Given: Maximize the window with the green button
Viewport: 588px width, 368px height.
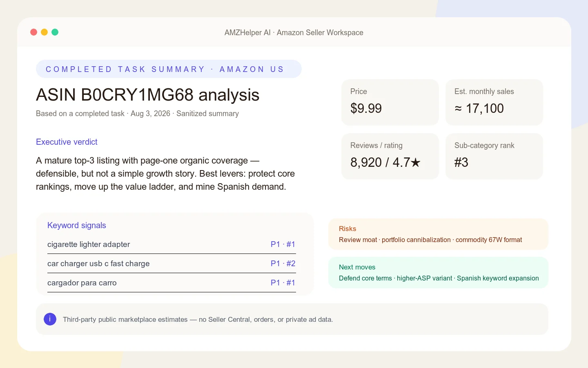Looking at the screenshot, I should (x=55, y=32).
